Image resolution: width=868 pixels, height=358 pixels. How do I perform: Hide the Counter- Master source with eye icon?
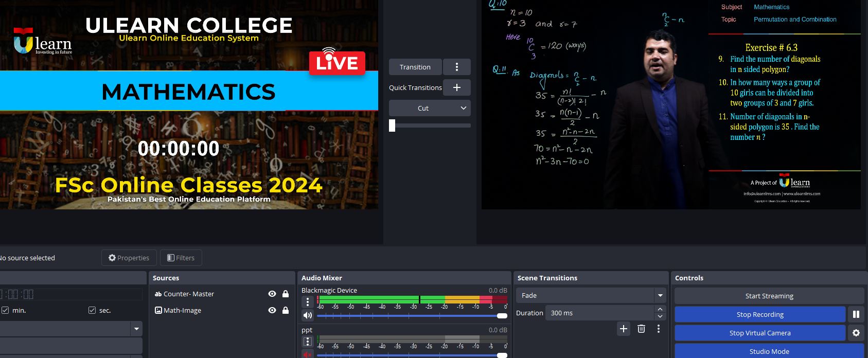point(272,294)
